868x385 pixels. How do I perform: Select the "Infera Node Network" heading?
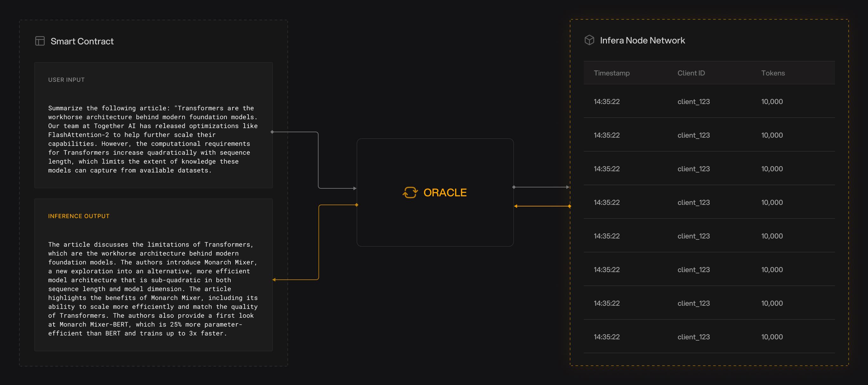tap(642, 40)
